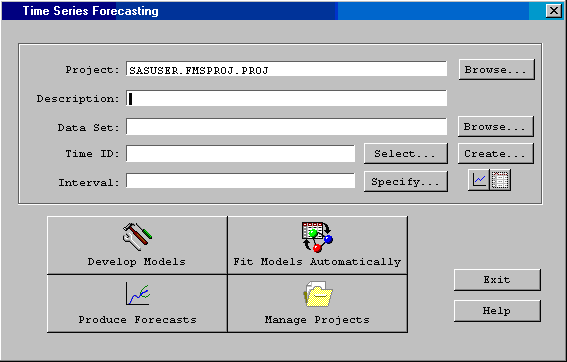The image size is (567, 362).
Task: Click the Time ID field
Action: click(x=240, y=154)
